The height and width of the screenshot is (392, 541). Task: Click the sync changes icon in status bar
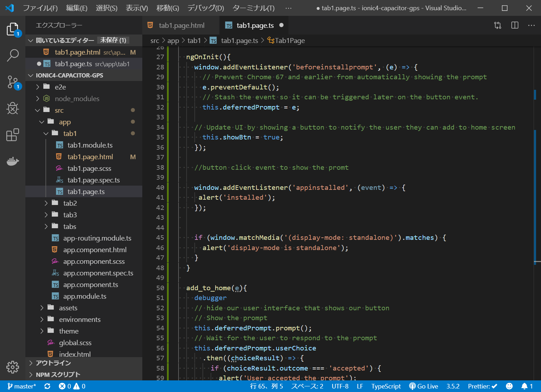point(47,386)
